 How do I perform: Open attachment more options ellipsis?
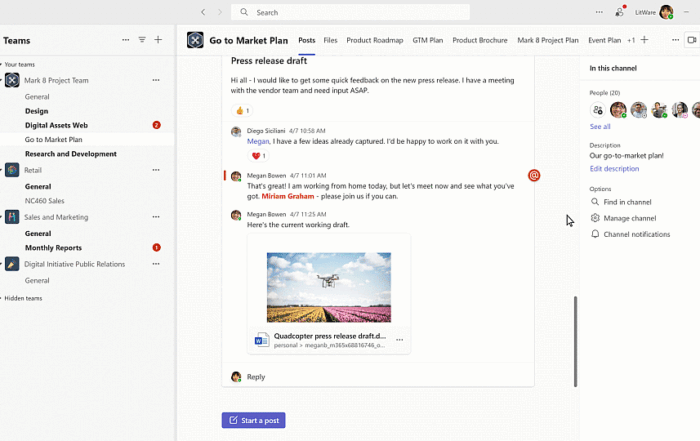pyautogui.click(x=400, y=340)
